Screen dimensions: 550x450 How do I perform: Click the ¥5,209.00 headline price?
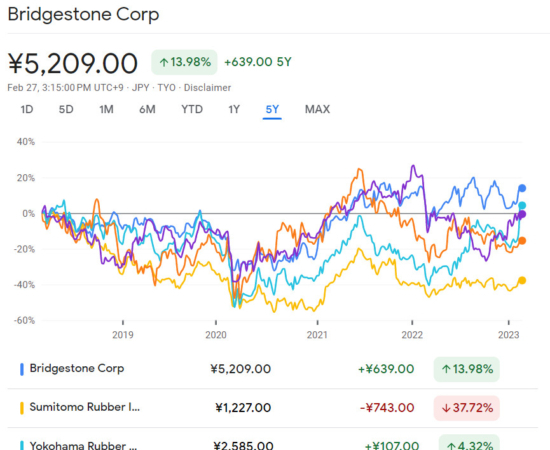pos(73,63)
